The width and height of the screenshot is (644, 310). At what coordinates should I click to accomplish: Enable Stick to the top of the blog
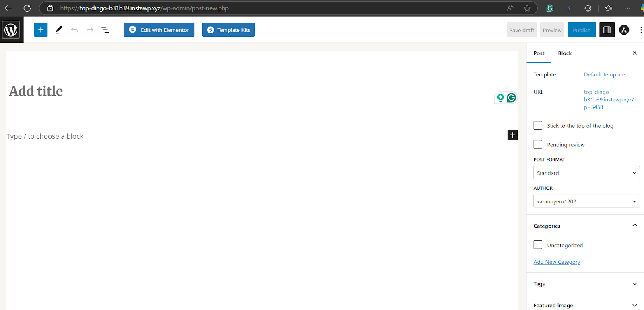[538, 125]
